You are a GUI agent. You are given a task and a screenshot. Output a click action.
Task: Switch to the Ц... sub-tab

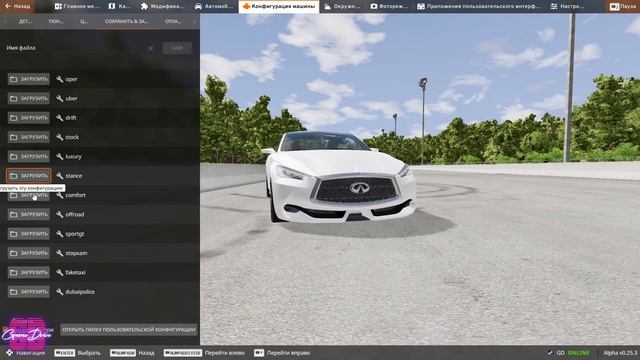84,21
